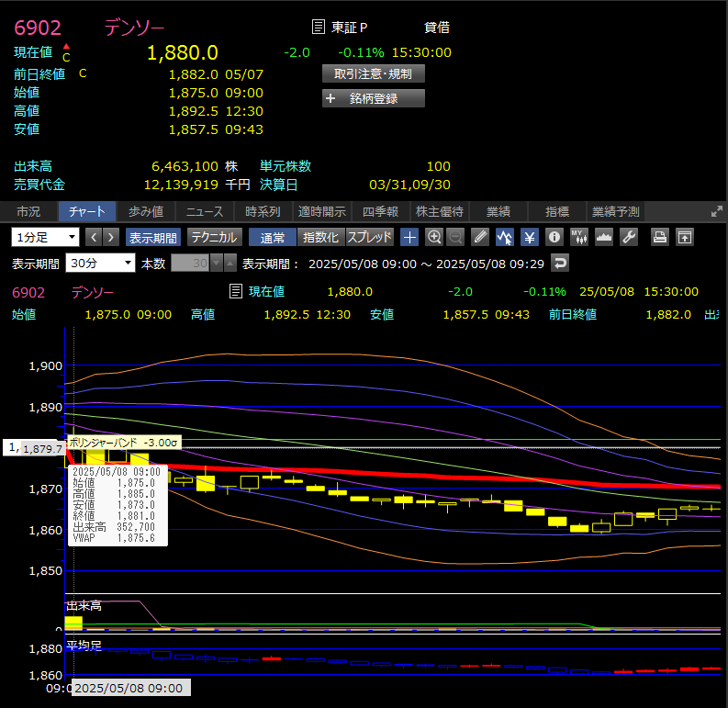Go to next period with right arrow
The width and height of the screenshot is (728, 708).
pos(111,238)
